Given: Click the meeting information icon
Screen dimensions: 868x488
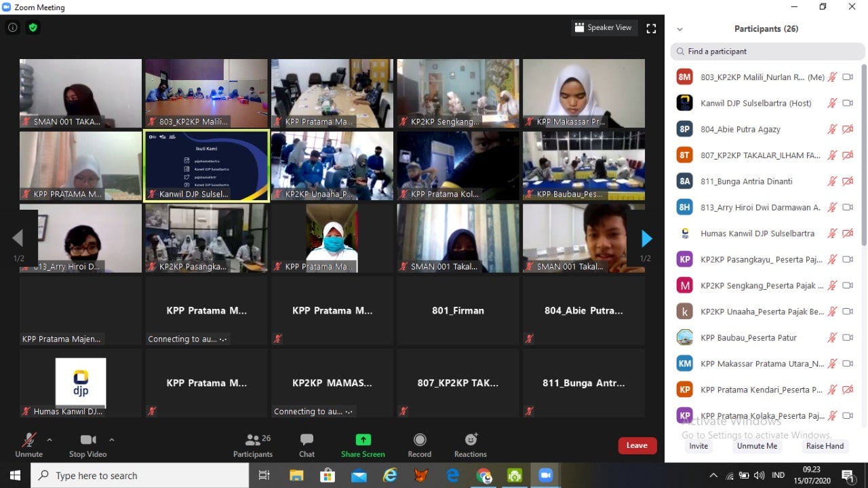Looking at the screenshot, I should click(x=13, y=28).
